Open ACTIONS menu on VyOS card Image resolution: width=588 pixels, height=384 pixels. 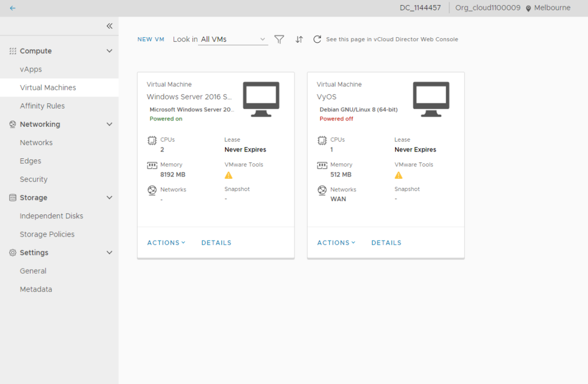(x=336, y=243)
